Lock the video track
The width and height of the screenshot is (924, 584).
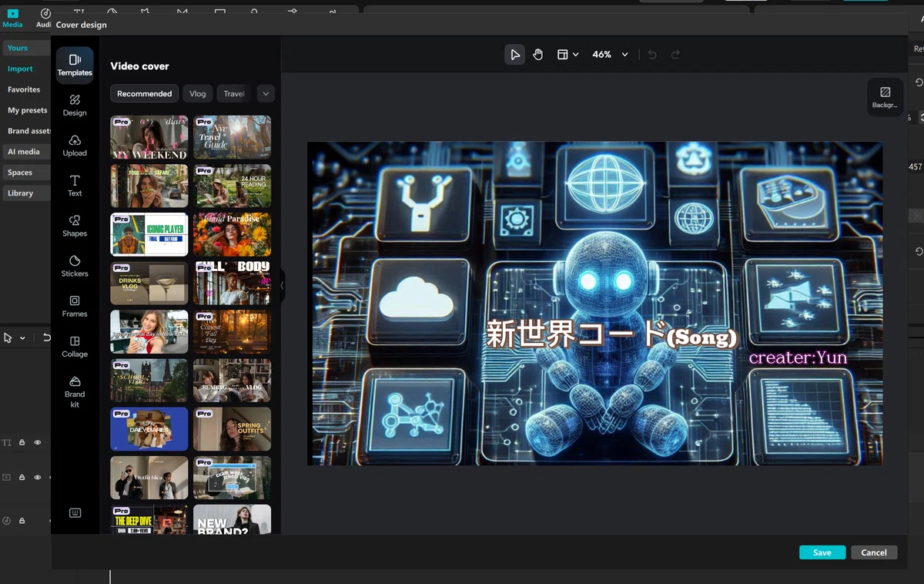point(22,478)
